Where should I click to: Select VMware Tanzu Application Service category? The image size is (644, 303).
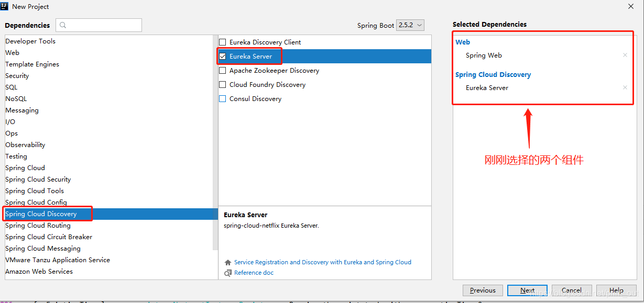(108, 260)
